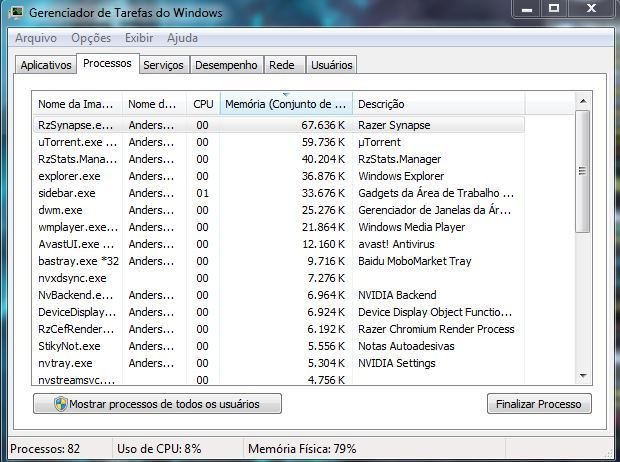Screen dimensions: 620x462
Task: Click Mostrar processos de todos os usuários
Action: pyautogui.click(x=157, y=404)
